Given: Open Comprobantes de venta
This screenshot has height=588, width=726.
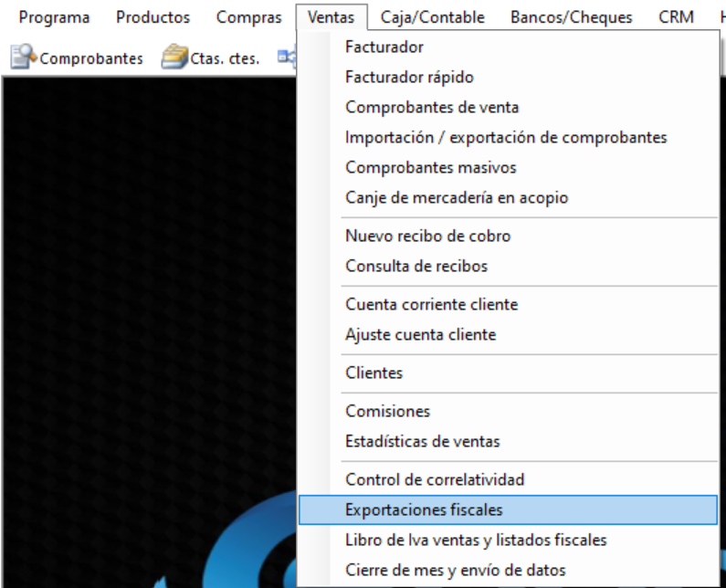Looking at the screenshot, I should 432,108.
